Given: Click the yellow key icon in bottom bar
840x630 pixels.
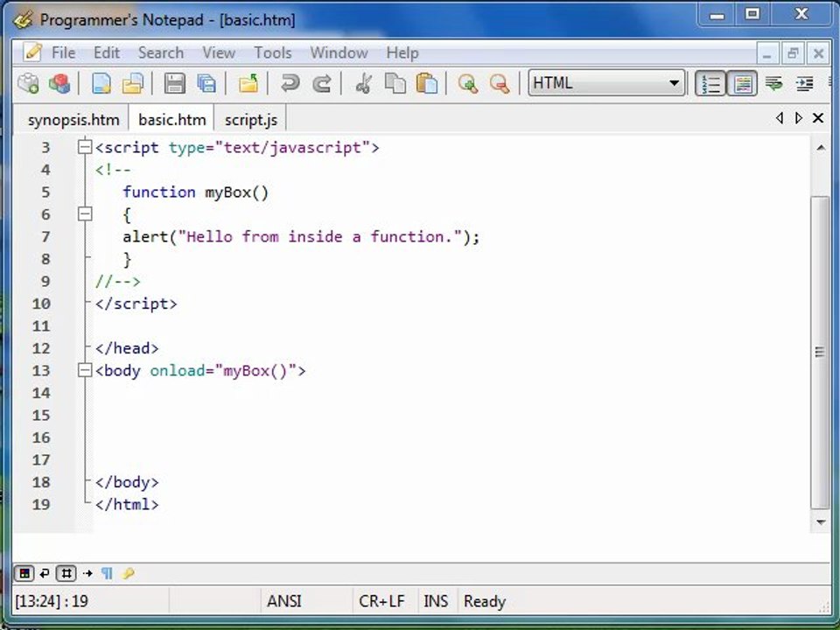Looking at the screenshot, I should click(128, 574).
